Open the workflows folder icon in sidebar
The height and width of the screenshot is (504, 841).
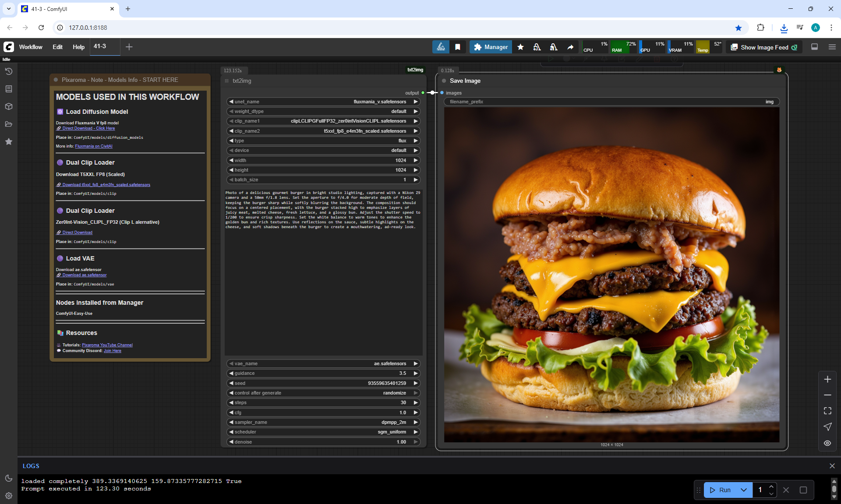[x=8, y=124]
